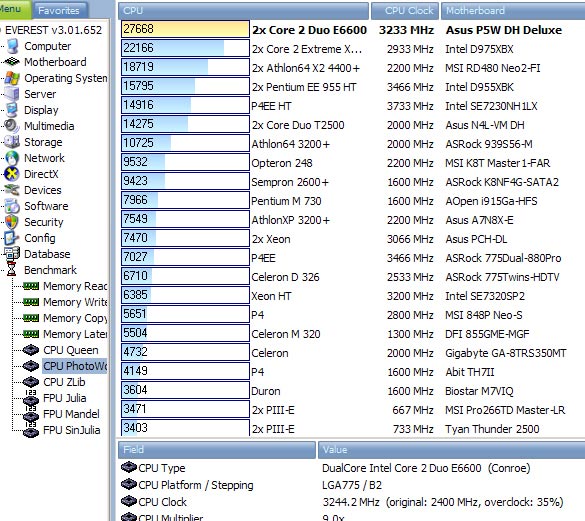
Task: Click the FPU Mandel benchmark icon
Action: (x=31, y=414)
